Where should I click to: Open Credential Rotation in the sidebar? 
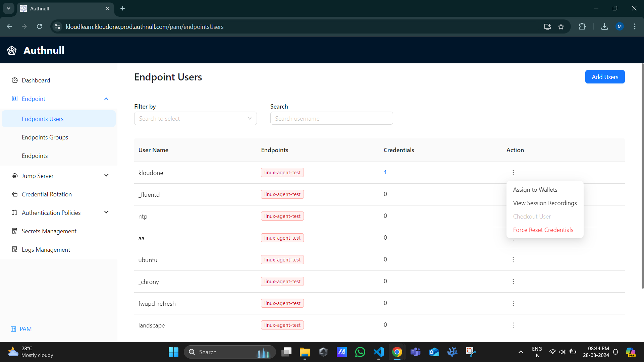(x=47, y=194)
